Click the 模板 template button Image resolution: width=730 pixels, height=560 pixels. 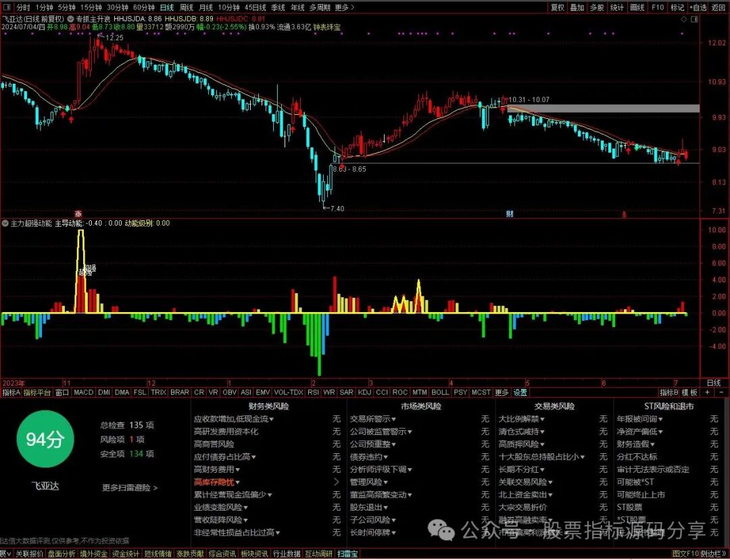(689, 392)
